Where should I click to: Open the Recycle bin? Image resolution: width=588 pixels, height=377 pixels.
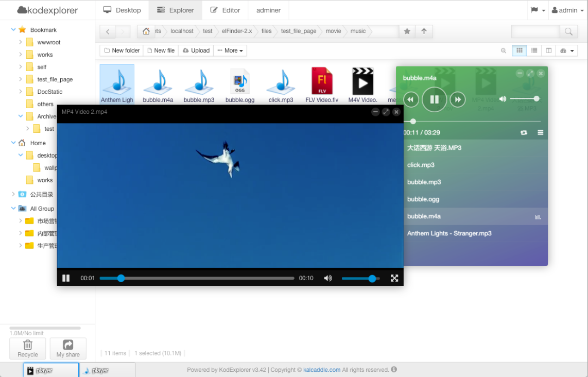click(x=28, y=348)
